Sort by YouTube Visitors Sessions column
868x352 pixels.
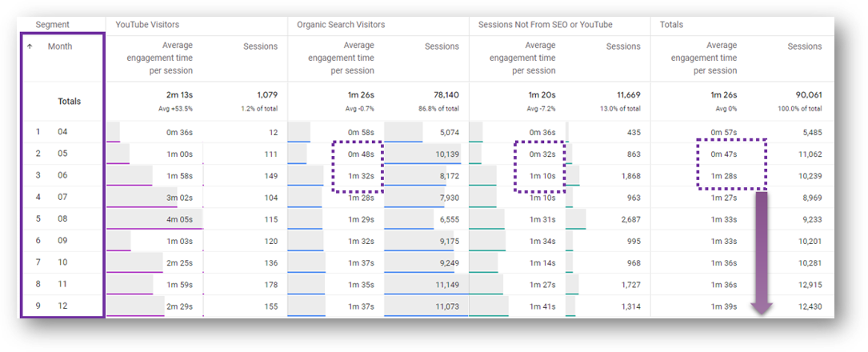[260, 46]
